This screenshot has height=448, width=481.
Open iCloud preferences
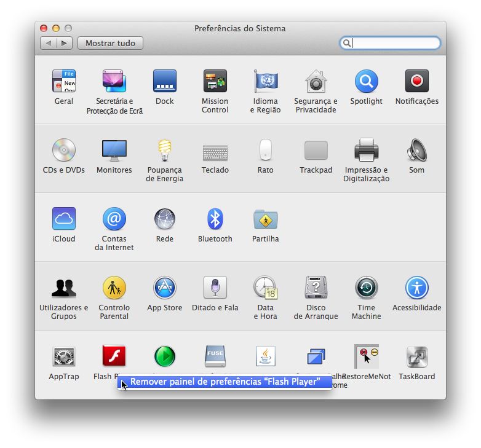63,219
